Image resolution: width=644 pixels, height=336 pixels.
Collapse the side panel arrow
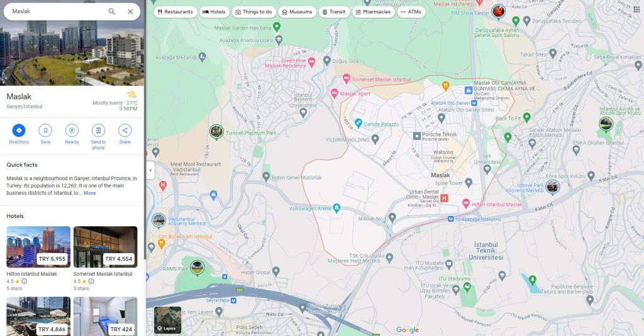tap(150, 170)
